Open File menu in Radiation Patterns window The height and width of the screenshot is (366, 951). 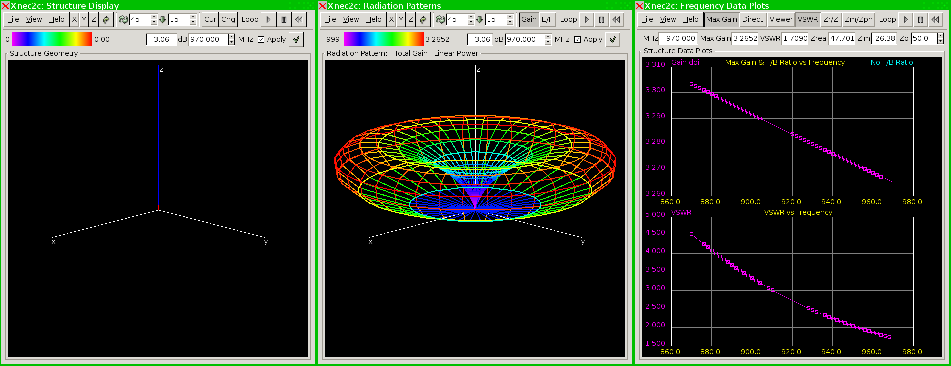point(331,19)
